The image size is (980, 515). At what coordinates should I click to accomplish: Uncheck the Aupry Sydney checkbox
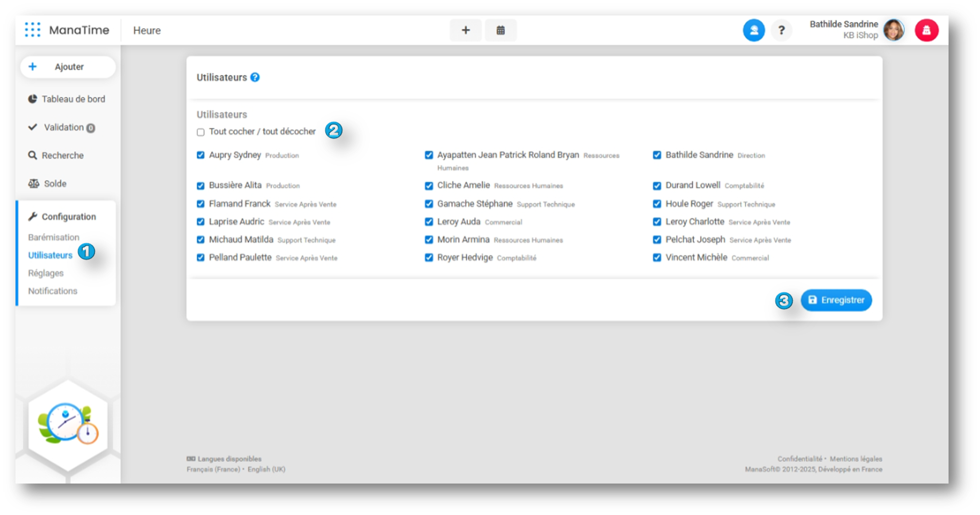[x=201, y=155]
